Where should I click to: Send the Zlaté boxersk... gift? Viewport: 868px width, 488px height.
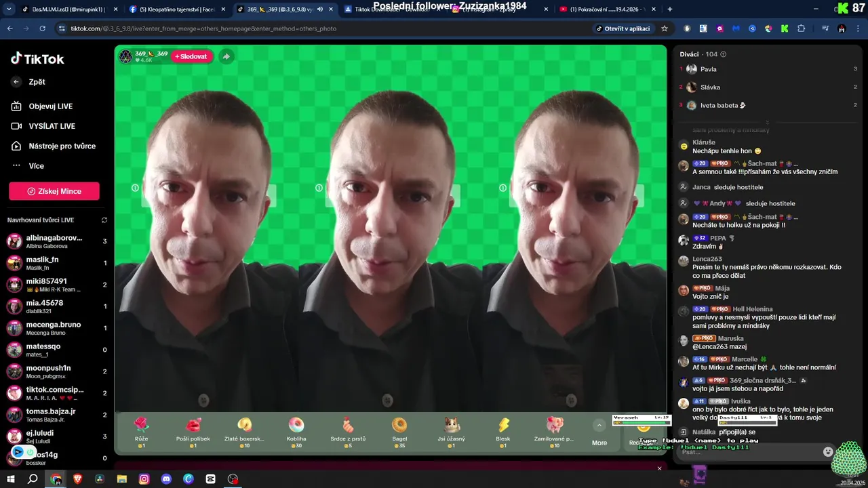click(245, 432)
